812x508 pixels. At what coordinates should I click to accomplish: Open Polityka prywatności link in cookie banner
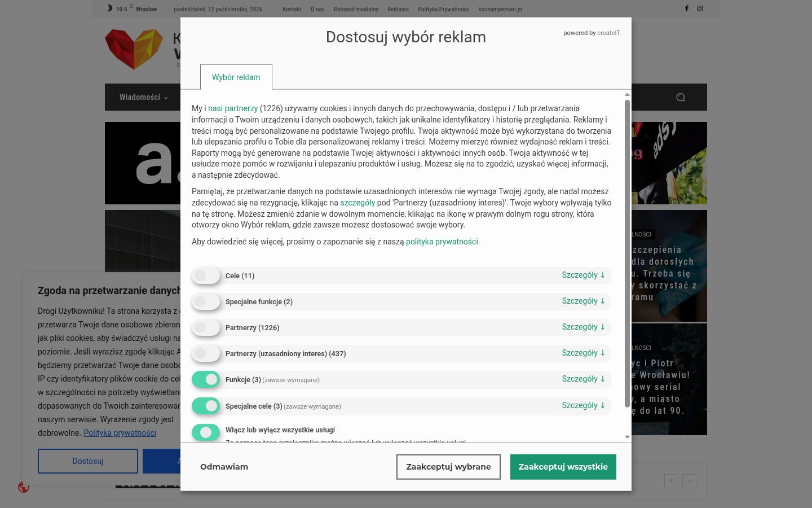coord(120,433)
